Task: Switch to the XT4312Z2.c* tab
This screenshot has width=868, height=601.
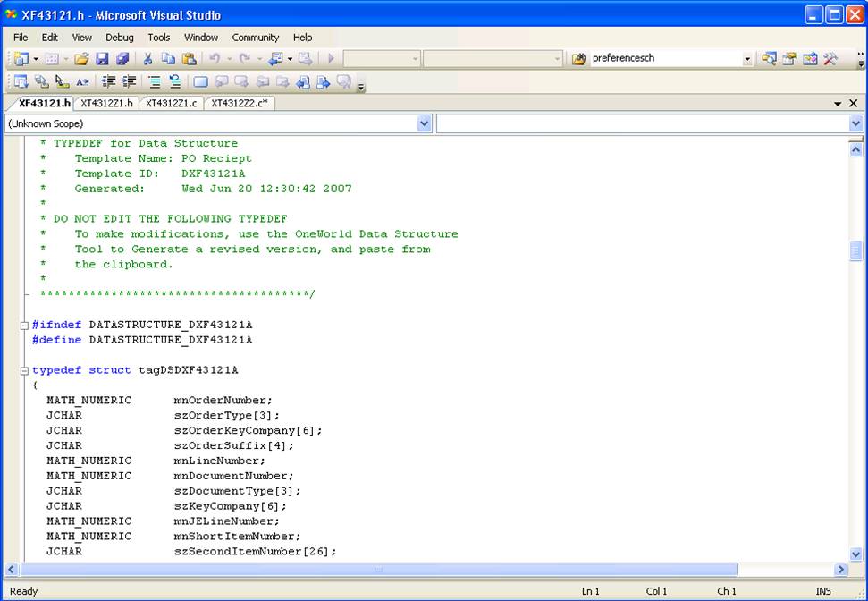Action: [x=240, y=104]
